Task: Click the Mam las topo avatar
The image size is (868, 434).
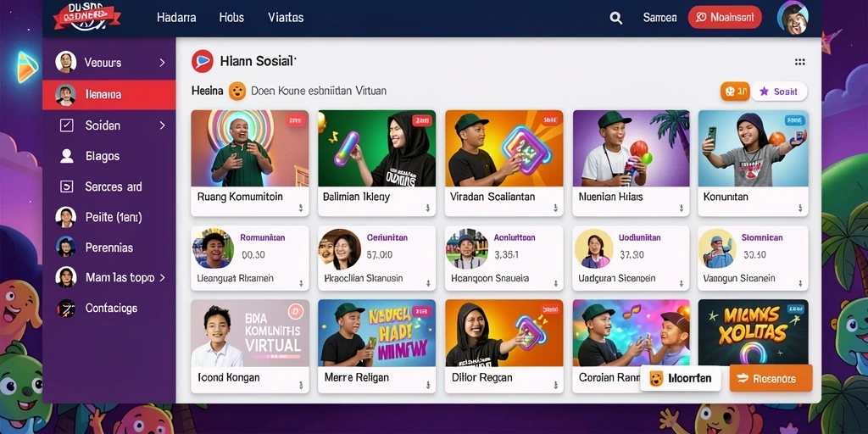Action: tap(66, 277)
